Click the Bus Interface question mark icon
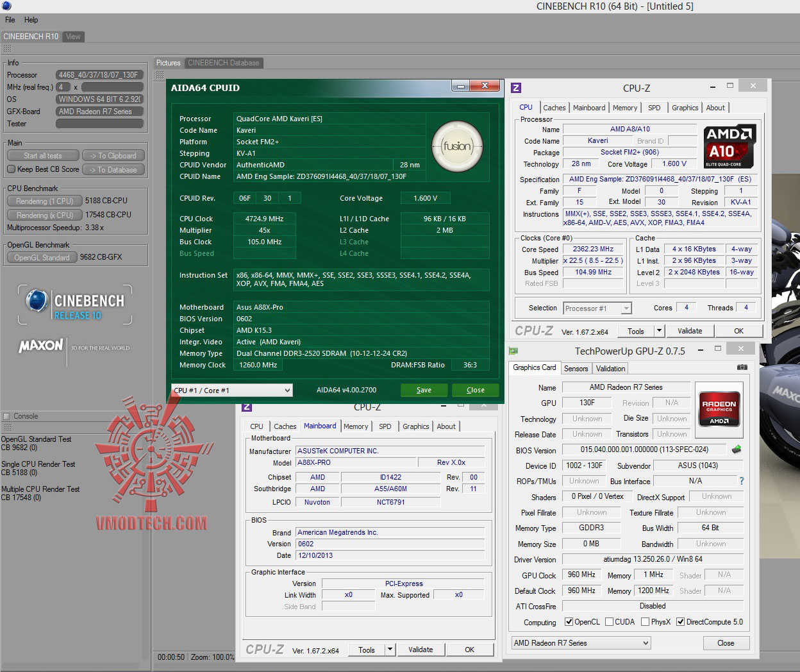Viewport: 800px width, 672px height. [742, 481]
